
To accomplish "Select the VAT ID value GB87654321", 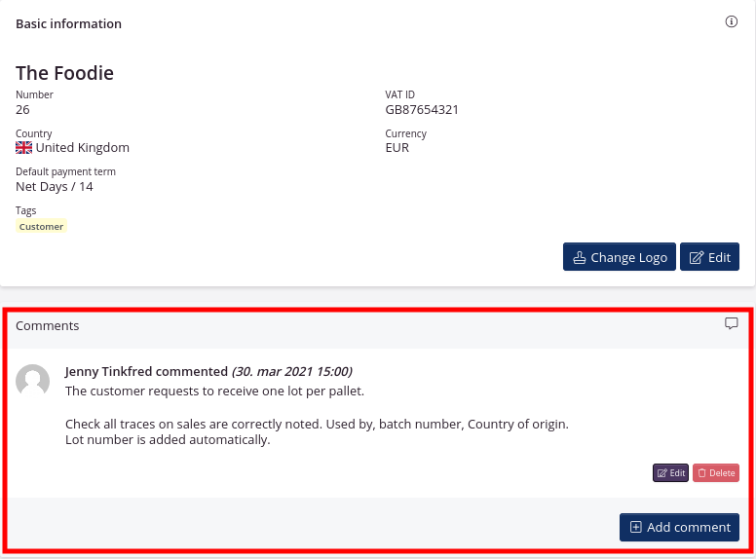I will pos(422,109).
